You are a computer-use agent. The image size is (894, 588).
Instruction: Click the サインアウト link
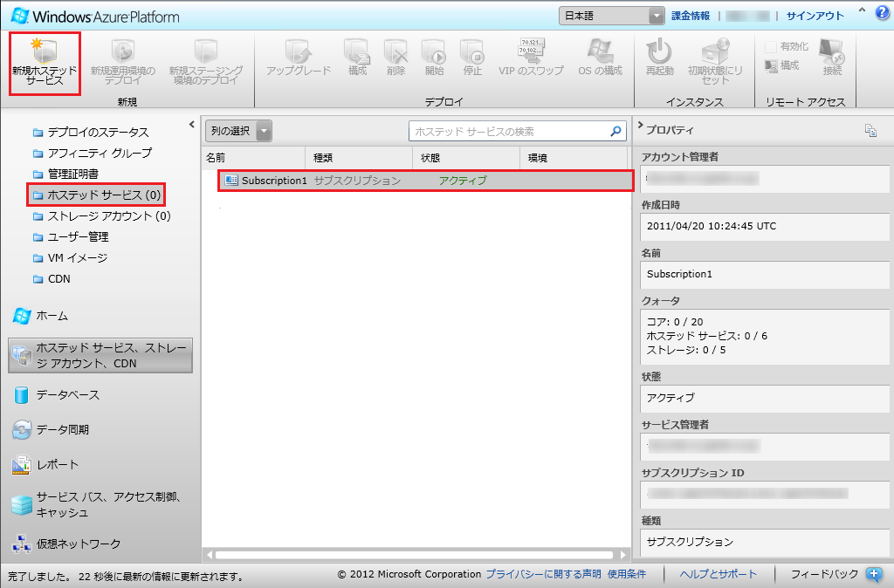pyautogui.click(x=815, y=16)
